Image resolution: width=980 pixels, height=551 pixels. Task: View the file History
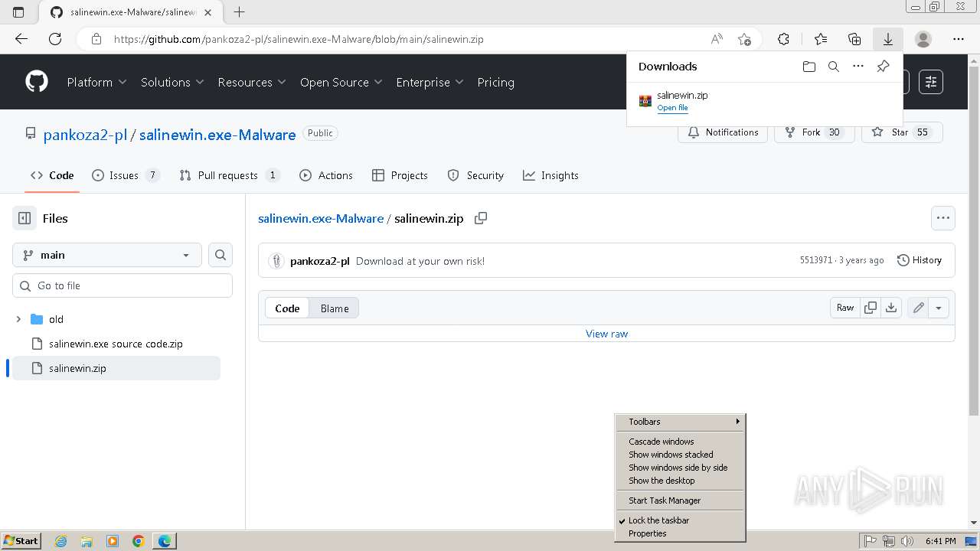pos(919,260)
